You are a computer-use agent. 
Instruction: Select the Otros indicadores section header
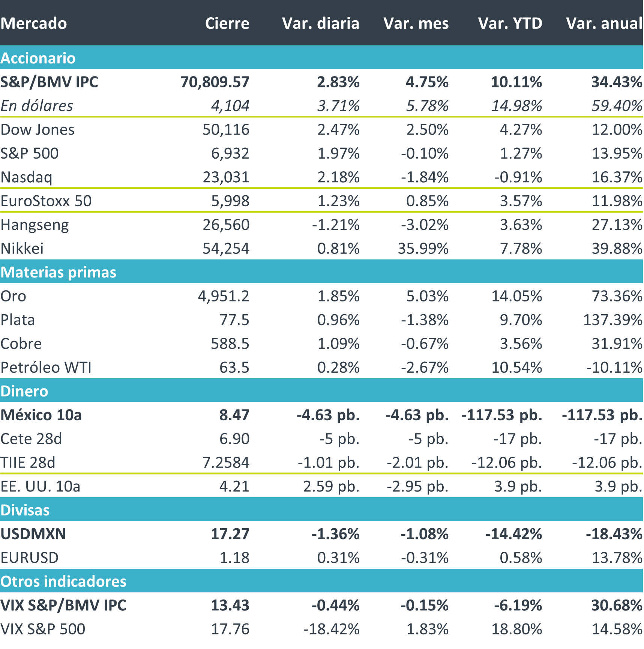[x=63, y=581]
